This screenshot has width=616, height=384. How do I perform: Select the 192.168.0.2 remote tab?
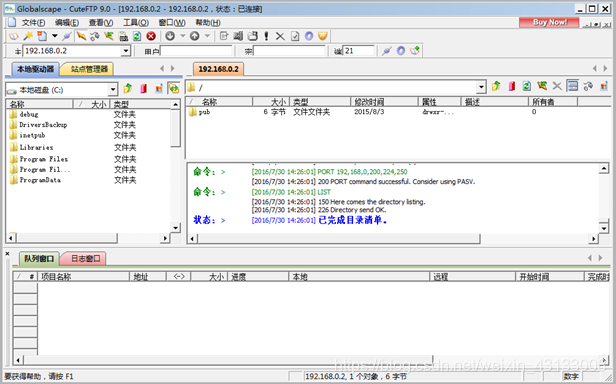[218, 69]
